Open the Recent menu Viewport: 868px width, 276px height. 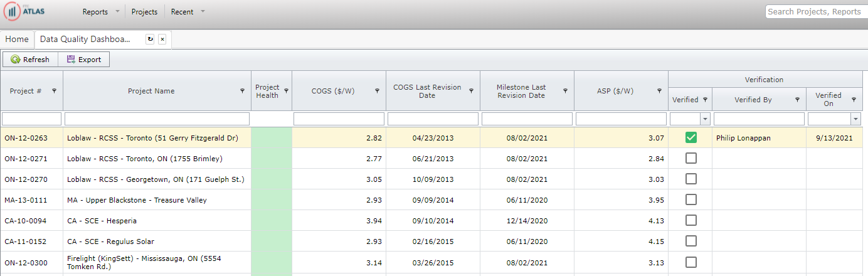tap(182, 12)
